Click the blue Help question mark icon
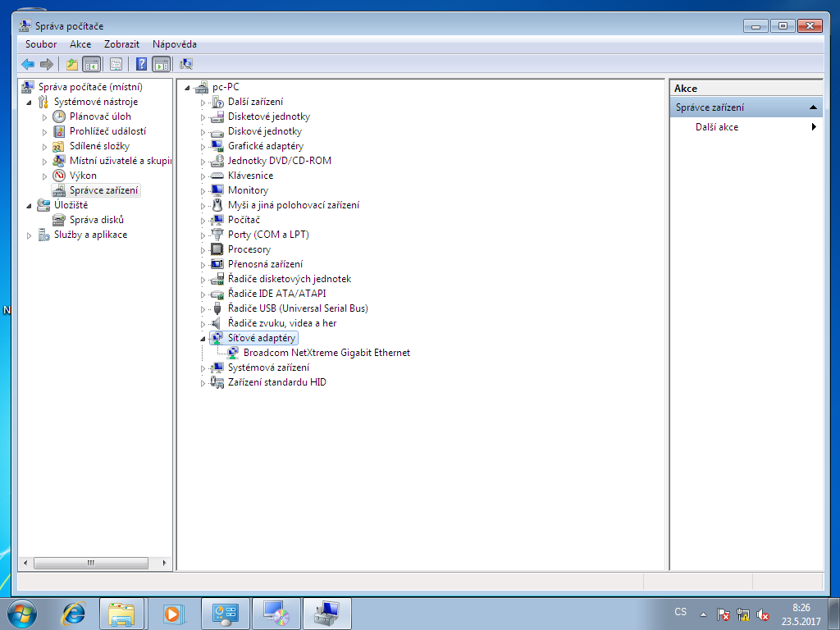840x630 pixels. [x=141, y=64]
